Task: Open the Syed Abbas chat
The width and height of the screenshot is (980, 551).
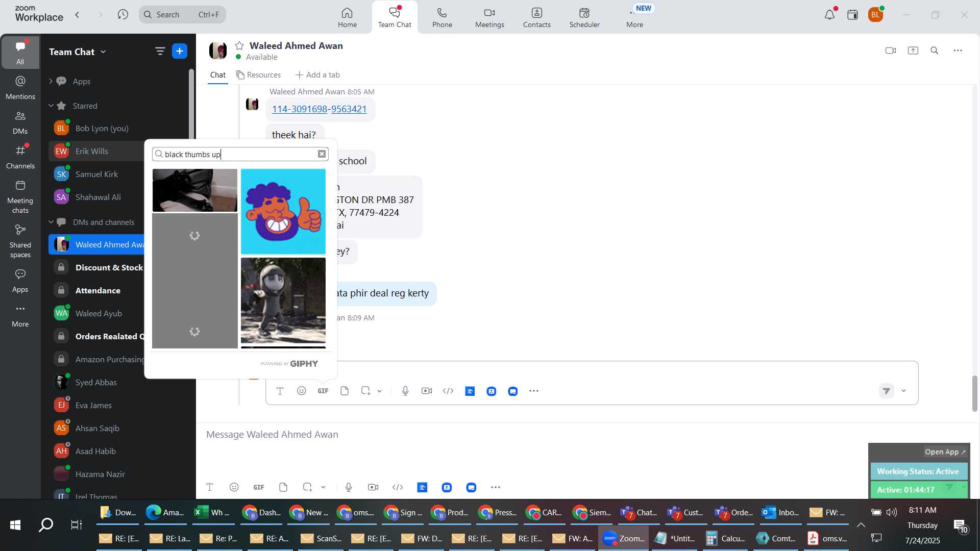Action: 96,382
